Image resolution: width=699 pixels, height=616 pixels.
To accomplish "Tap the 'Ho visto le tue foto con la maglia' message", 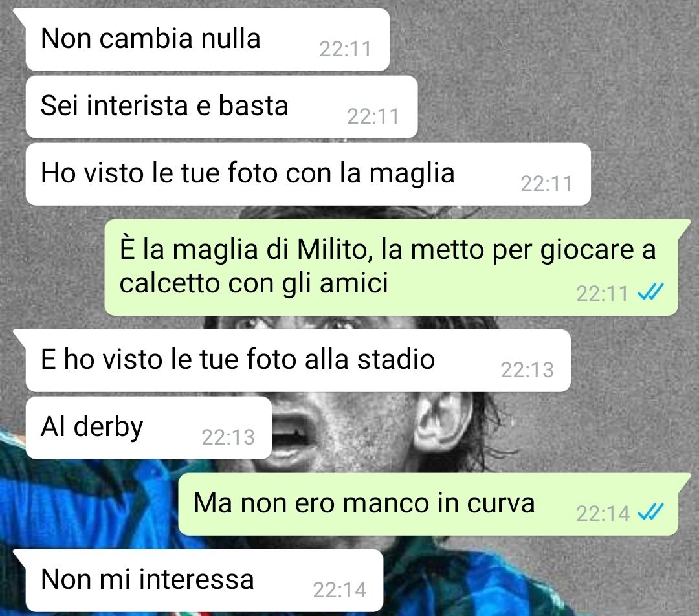I will [x=308, y=174].
